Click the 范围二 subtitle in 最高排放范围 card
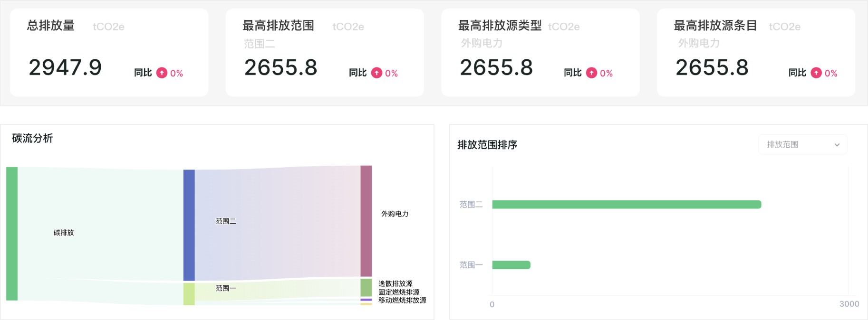 pyautogui.click(x=260, y=44)
